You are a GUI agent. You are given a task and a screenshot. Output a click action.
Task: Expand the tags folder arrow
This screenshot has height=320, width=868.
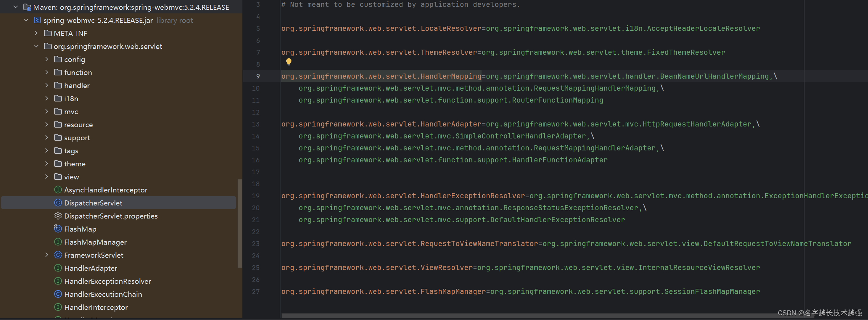point(47,151)
